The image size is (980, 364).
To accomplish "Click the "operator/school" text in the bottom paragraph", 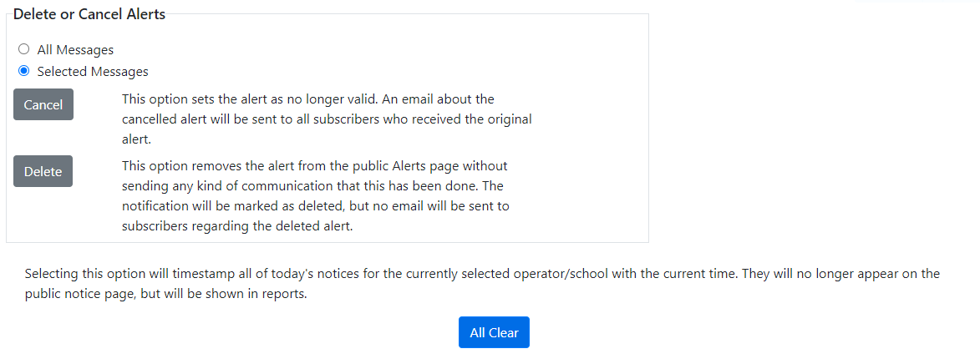I will pyautogui.click(x=563, y=274).
